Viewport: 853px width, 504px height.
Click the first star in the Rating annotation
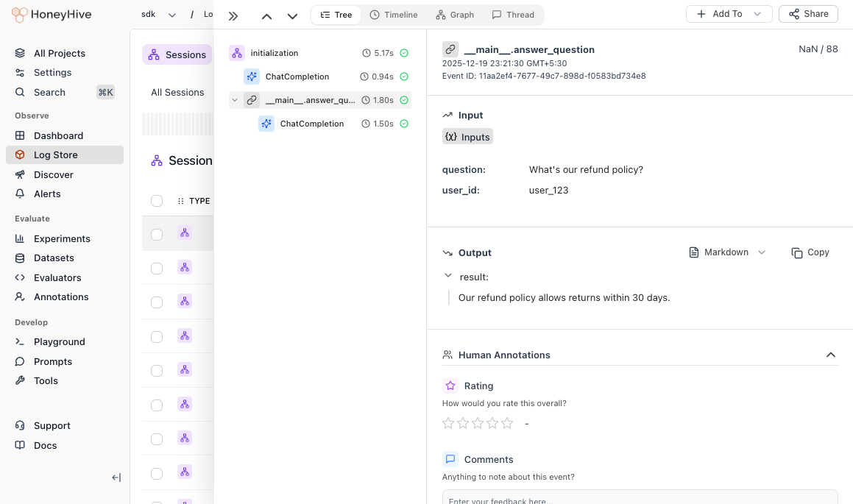(x=448, y=423)
